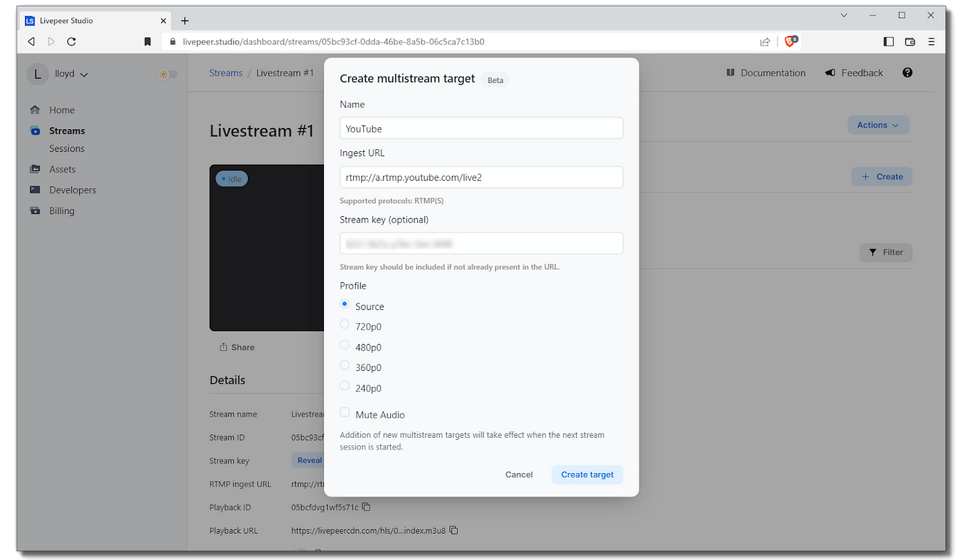The height and width of the screenshot is (560, 967).
Task: Select the Source profile radio button
Action: [x=345, y=304]
